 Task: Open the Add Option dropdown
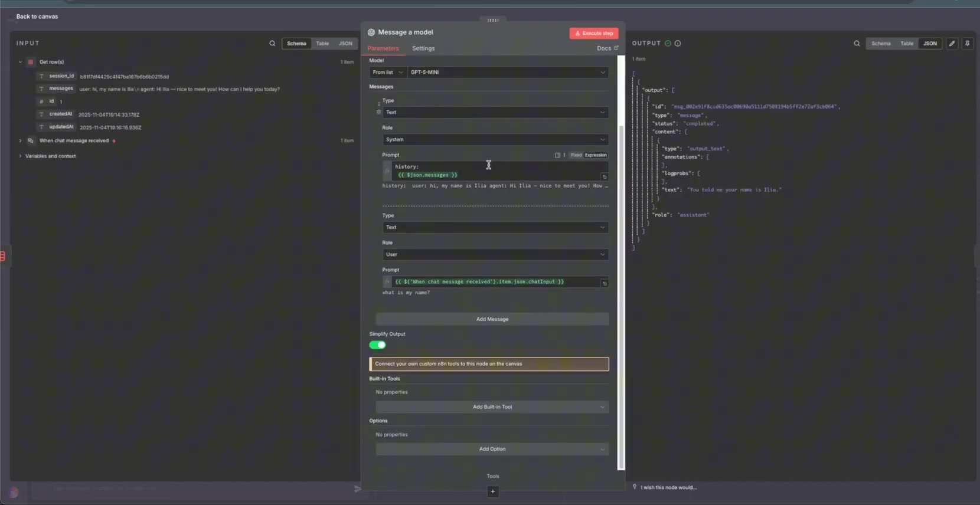tap(492, 450)
